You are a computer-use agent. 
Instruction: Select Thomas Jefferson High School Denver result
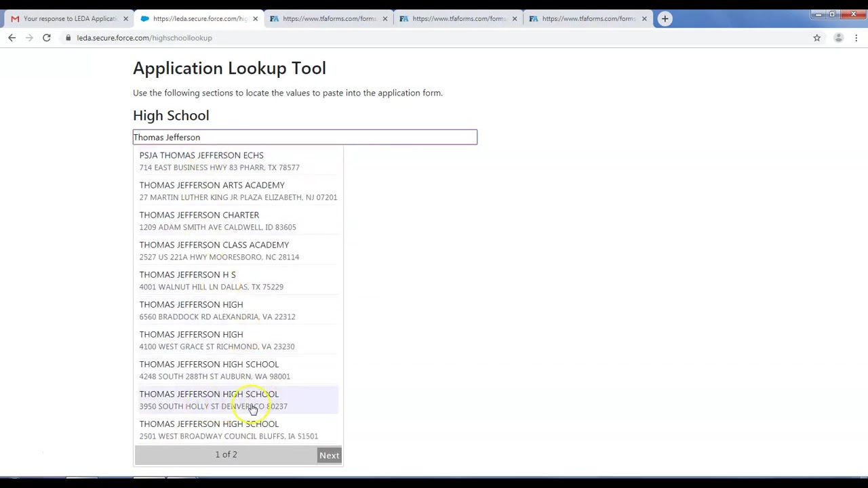coord(238,400)
